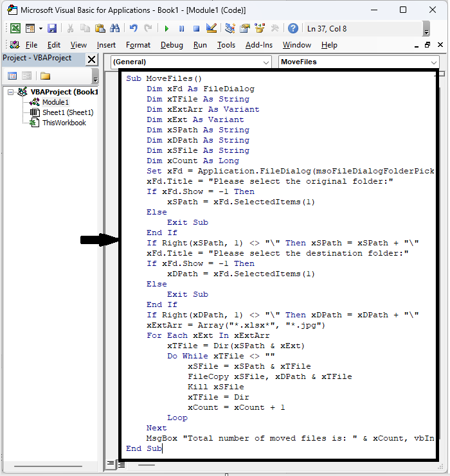Toggle Design Mode icon

point(211,28)
